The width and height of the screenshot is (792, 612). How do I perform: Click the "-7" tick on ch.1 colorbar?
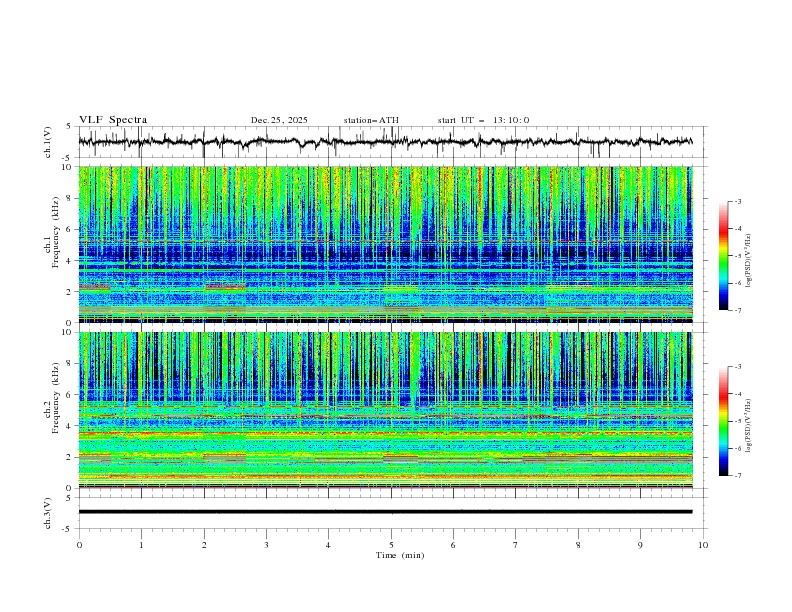[x=738, y=310]
